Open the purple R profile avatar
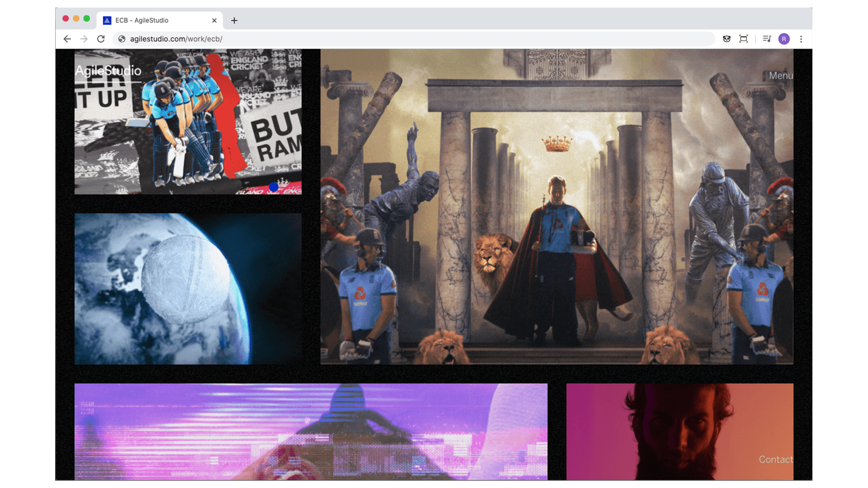 (x=784, y=39)
